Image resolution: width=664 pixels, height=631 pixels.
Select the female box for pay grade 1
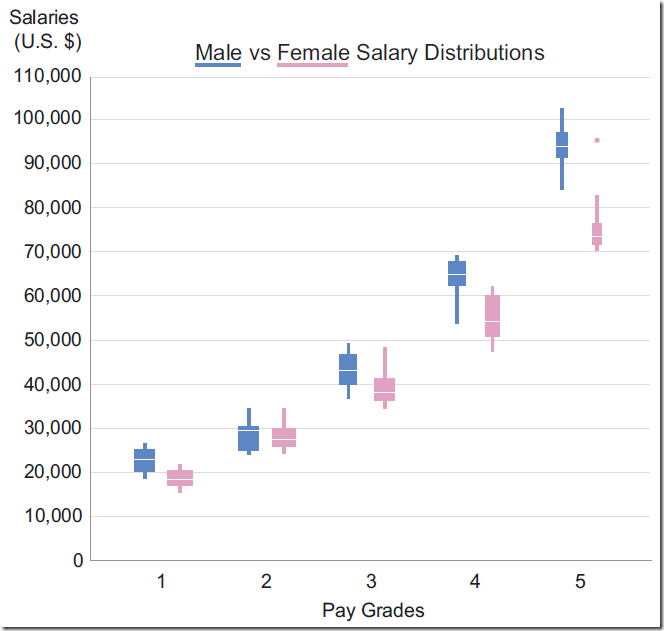click(180, 478)
